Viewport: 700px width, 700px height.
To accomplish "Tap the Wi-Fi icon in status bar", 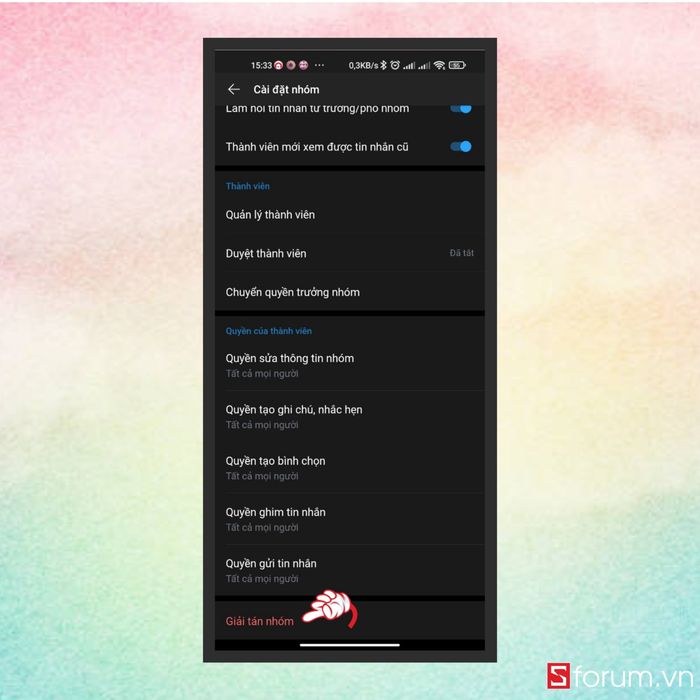I will coord(439,65).
